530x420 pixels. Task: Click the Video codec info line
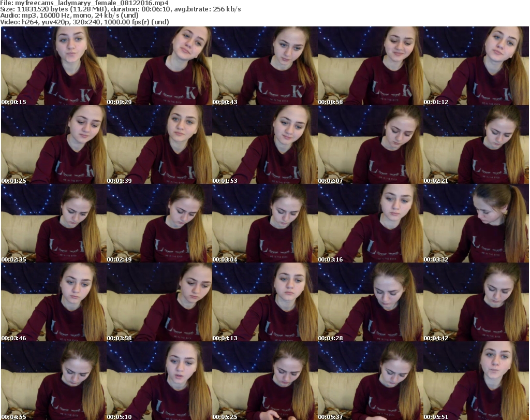(x=85, y=22)
